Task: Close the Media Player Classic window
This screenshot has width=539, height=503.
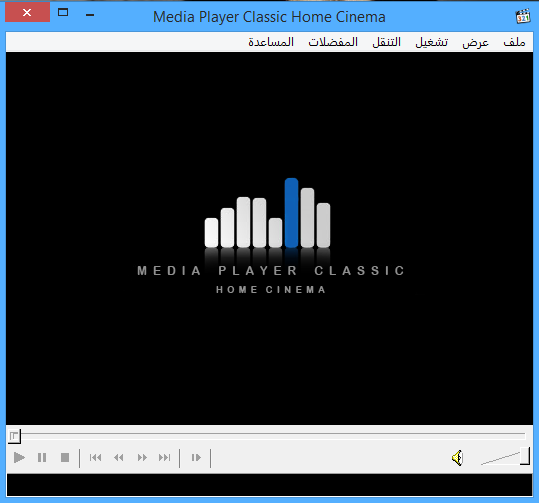Action: [x=27, y=12]
